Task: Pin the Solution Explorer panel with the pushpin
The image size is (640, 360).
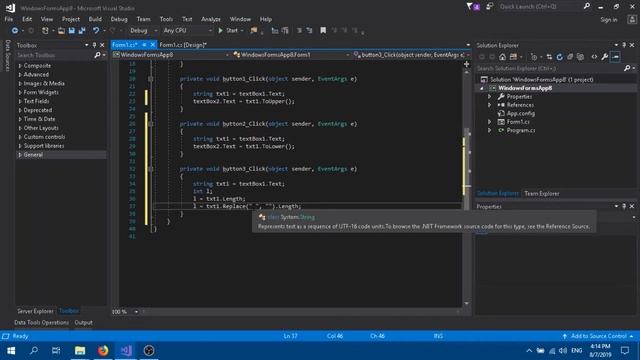Action: (624, 45)
